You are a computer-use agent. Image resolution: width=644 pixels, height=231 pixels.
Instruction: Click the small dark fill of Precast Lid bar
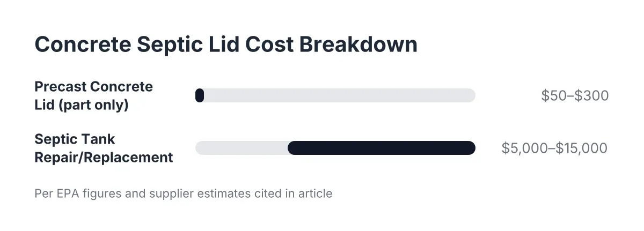coord(200,95)
